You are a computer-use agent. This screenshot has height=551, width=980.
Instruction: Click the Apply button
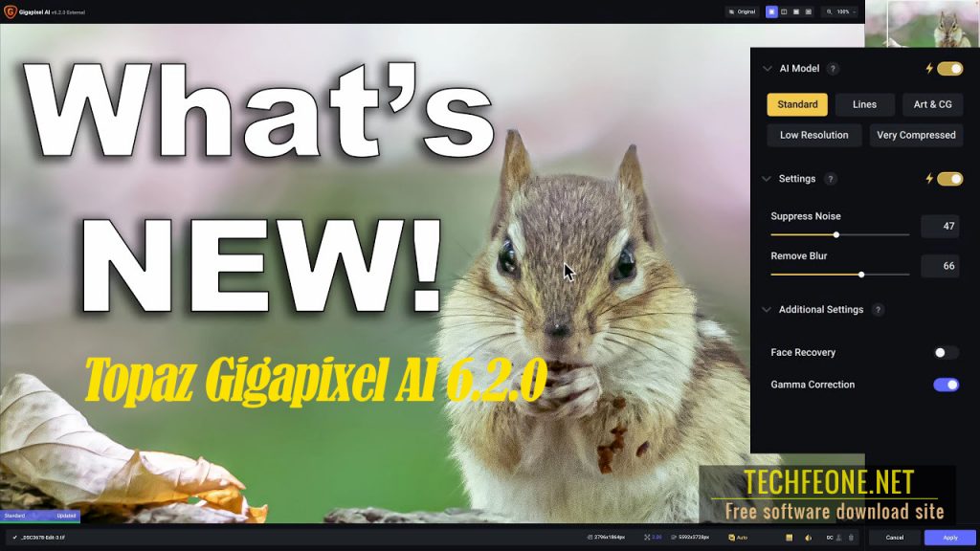click(950, 538)
